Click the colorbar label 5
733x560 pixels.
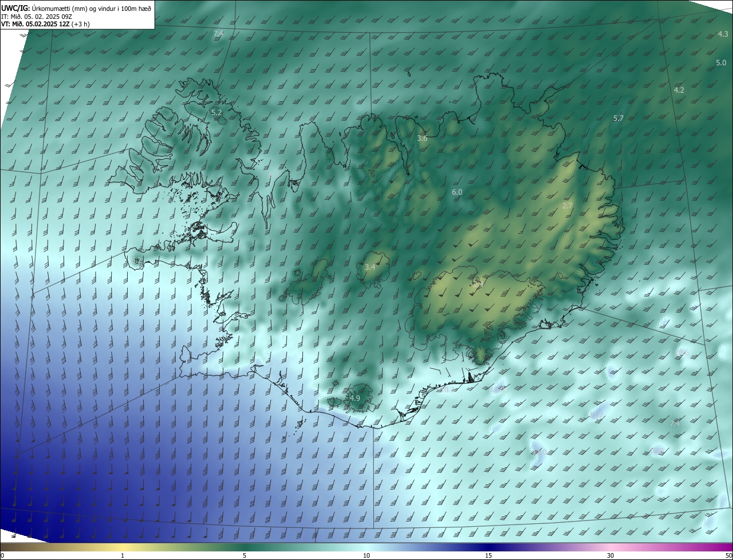tap(245, 556)
